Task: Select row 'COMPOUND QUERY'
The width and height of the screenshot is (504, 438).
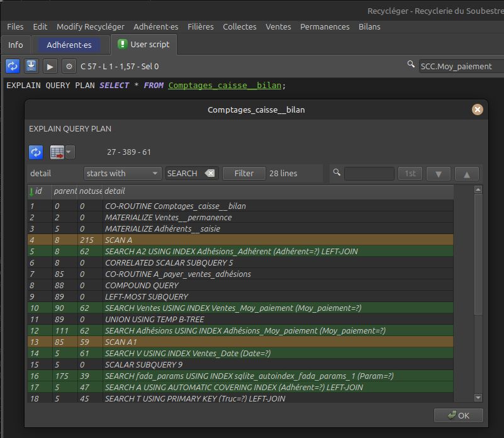Action: point(240,285)
